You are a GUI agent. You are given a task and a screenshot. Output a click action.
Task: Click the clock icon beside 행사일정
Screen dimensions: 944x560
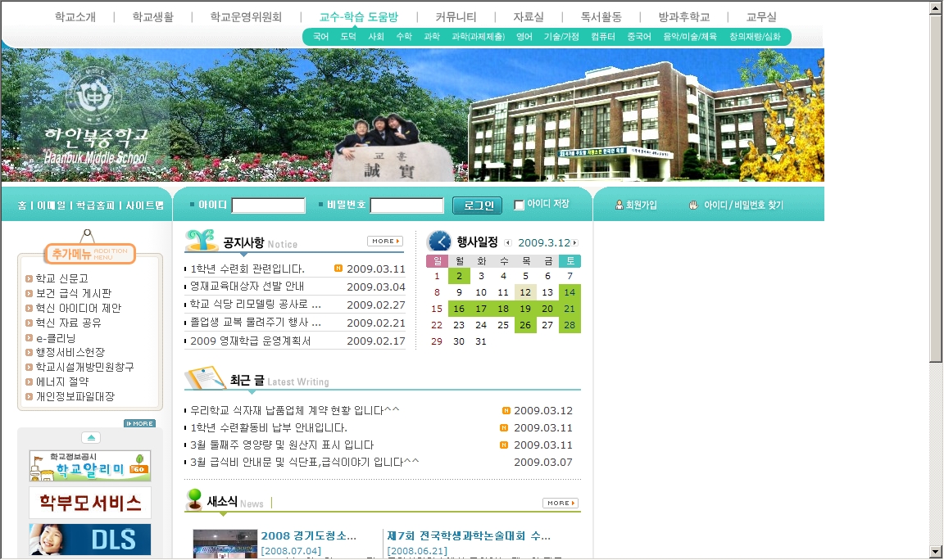439,242
